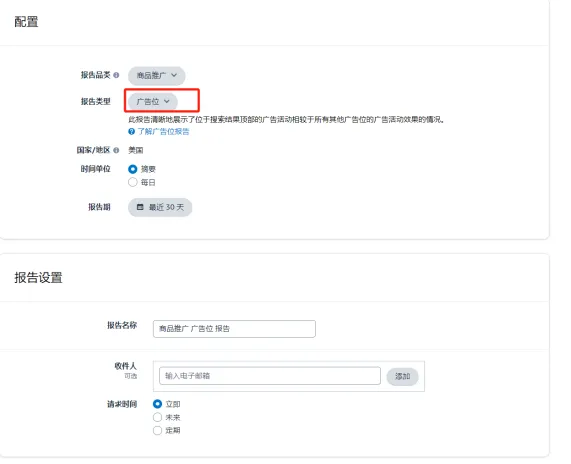This screenshot has height=464, width=571.
Task: Click the info icon next to 国家/地区
Action: [116, 150]
